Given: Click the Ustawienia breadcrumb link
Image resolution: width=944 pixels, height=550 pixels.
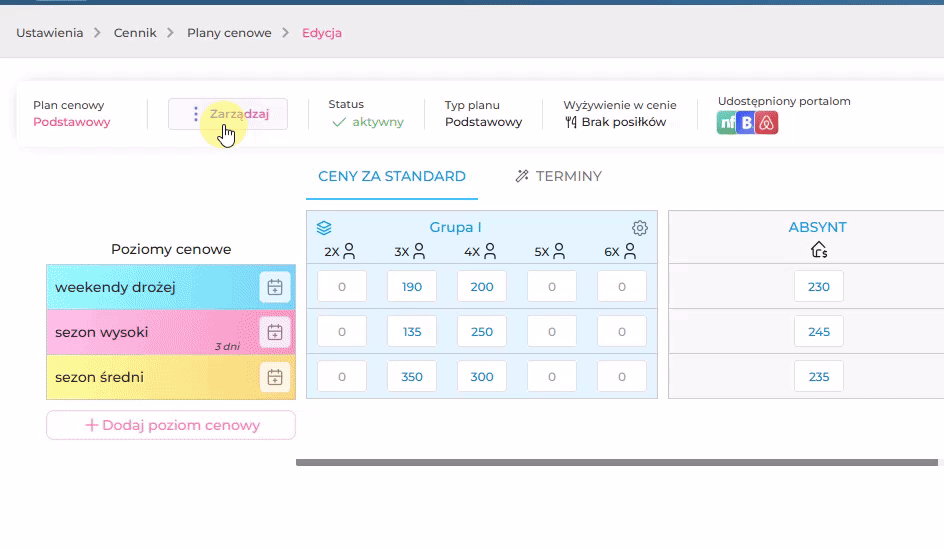Looking at the screenshot, I should tap(49, 33).
